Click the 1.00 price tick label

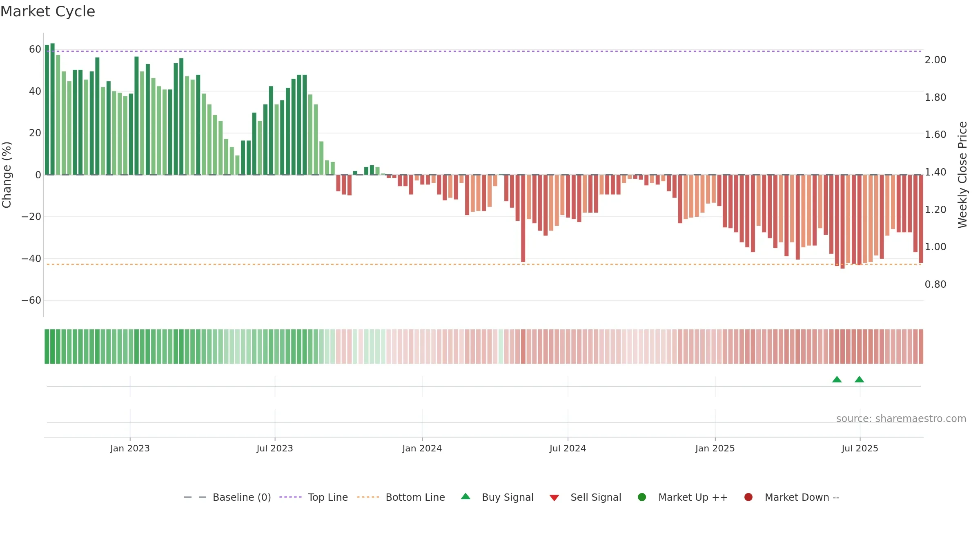click(x=935, y=247)
